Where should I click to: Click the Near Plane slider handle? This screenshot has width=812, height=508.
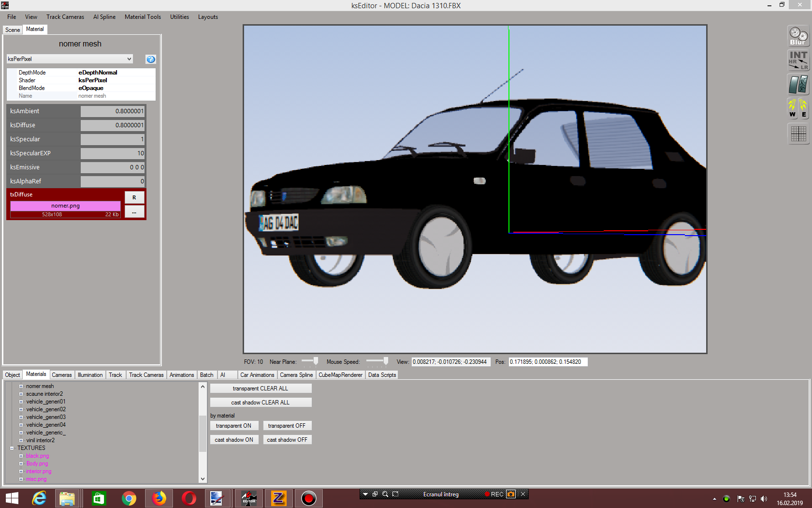click(316, 361)
